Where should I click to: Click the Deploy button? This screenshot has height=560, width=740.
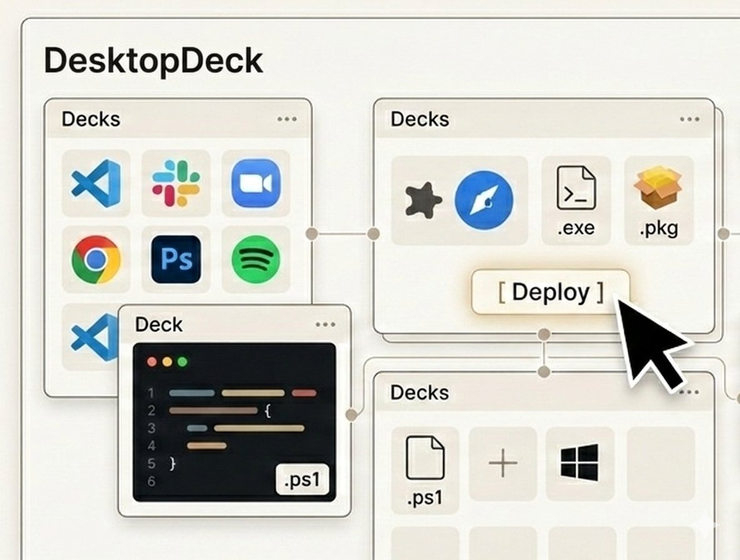click(x=551, y=292)
